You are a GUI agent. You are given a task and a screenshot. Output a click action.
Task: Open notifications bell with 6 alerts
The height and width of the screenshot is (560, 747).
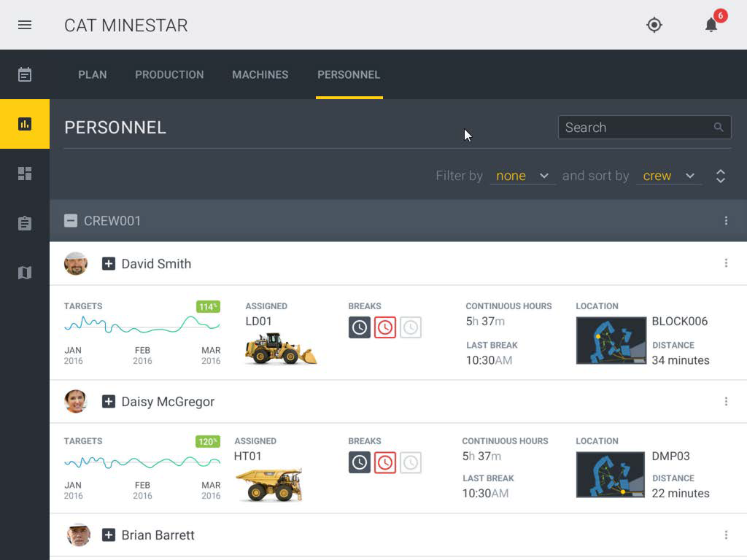tap(711, 25)
